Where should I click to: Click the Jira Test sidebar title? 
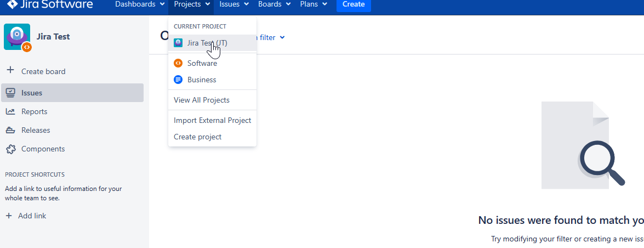click(53, 37)
